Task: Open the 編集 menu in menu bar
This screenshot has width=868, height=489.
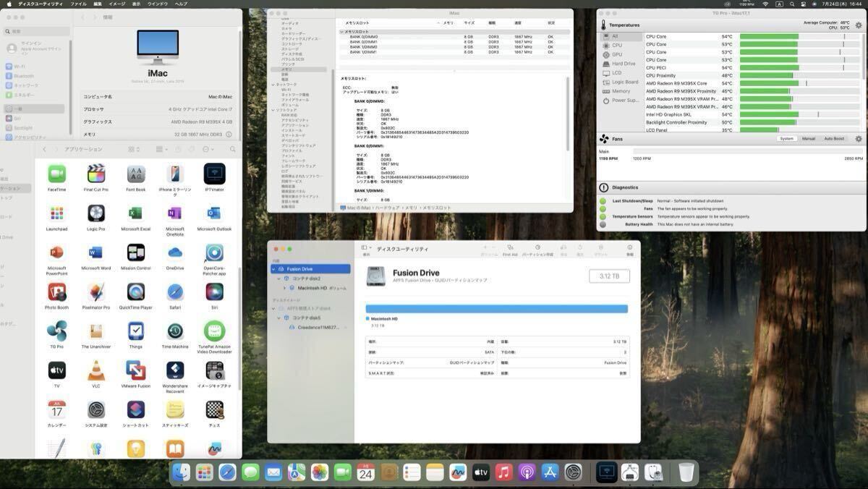Action: [98, 4]
